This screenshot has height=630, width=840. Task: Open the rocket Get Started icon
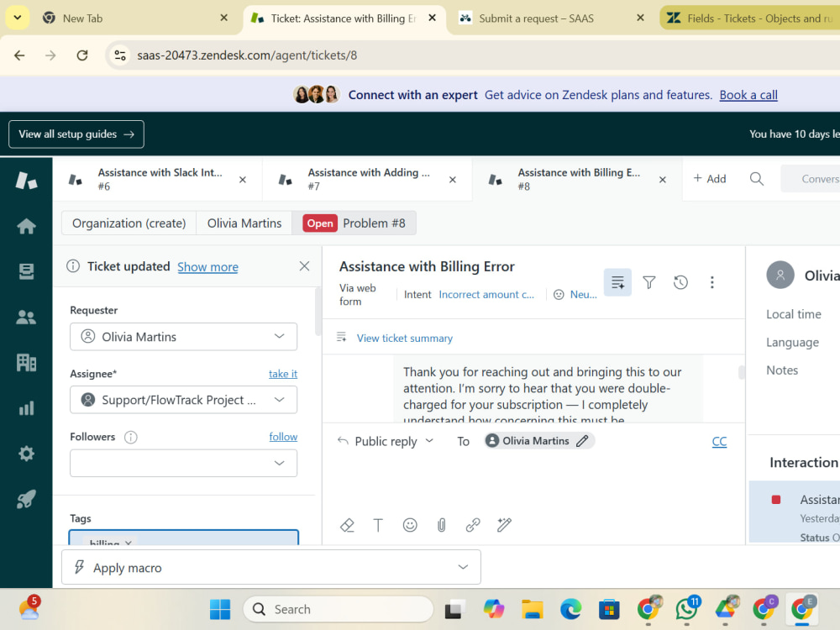[x=26, y=499]
